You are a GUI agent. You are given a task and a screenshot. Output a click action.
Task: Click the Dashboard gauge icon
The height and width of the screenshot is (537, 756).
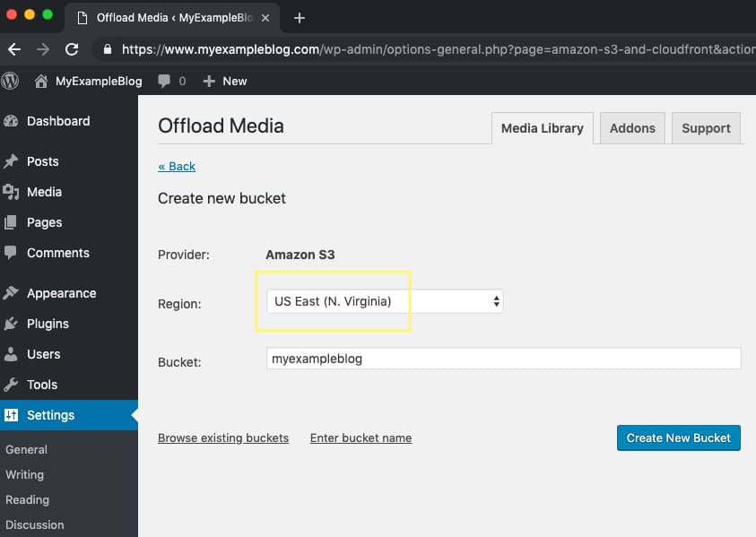point(11,121)
